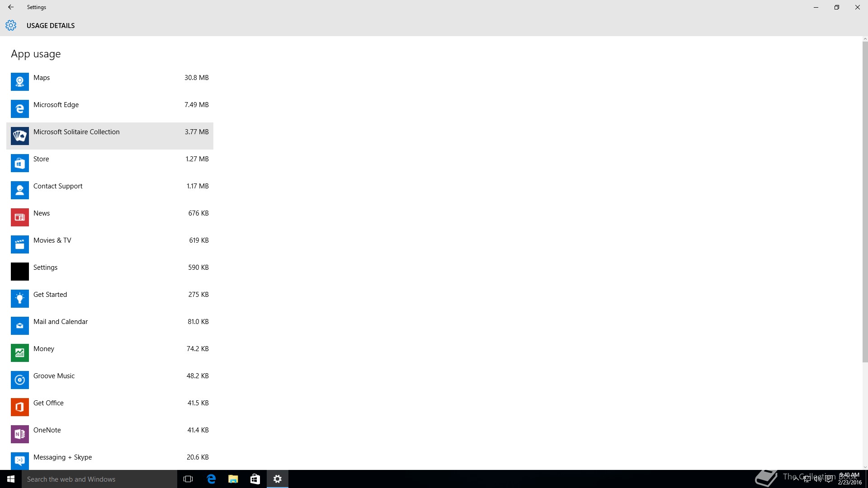Select the Movies & TV label
The height and width of the screenshot is (488, 868).
point(52,240)
